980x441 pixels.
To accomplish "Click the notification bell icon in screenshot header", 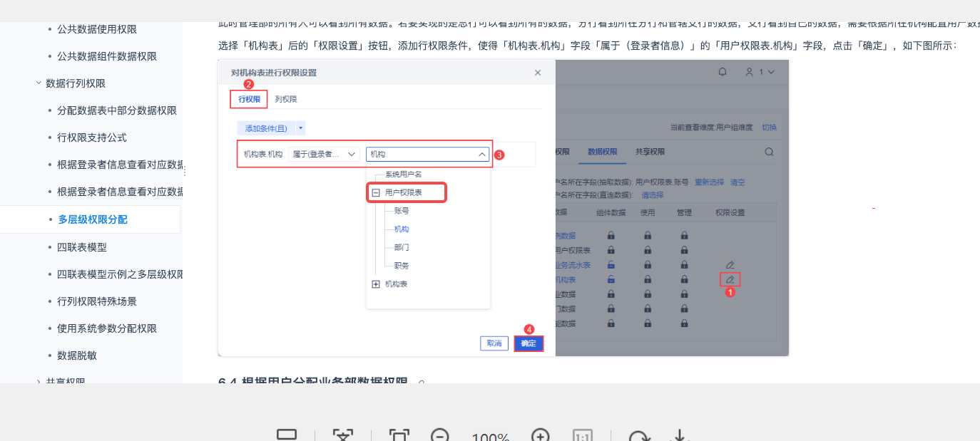I will click(723, 72).
